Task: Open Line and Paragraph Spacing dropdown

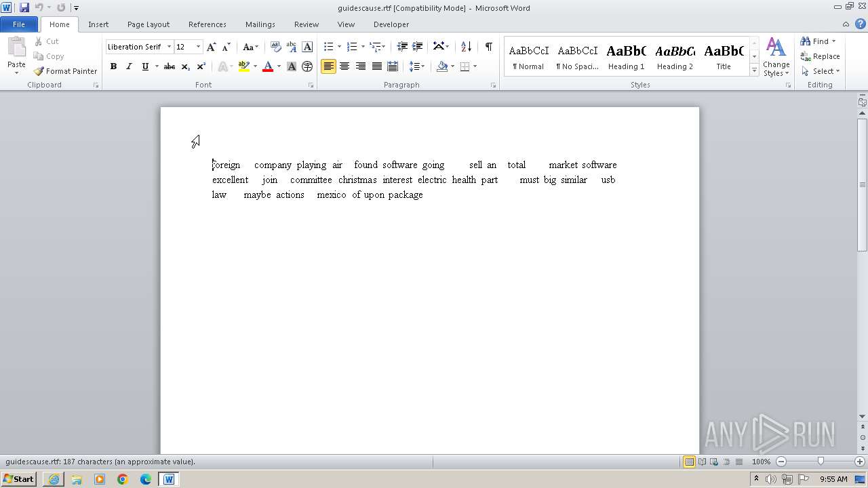Action: point(416,66)
